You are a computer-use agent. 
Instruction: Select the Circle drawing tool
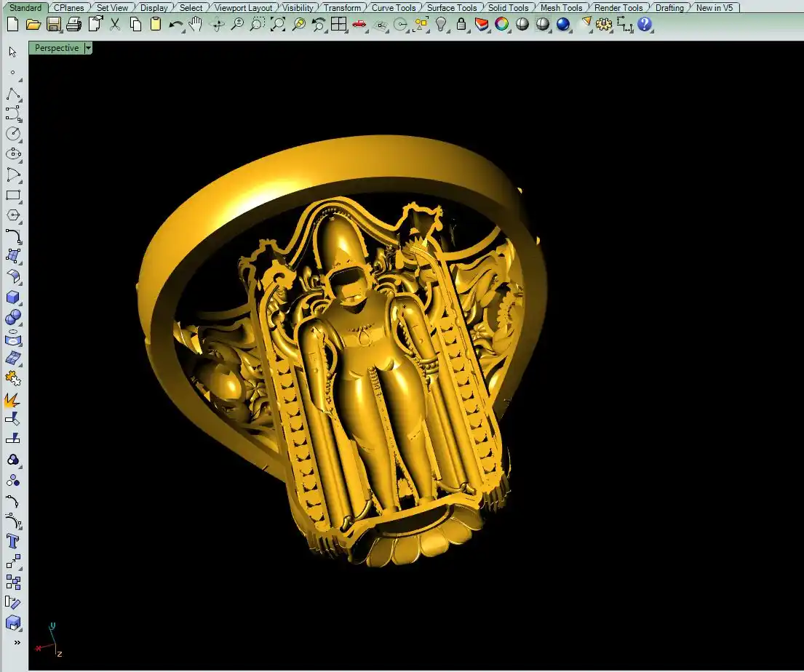pyautogui.click(x=13, y=134)
